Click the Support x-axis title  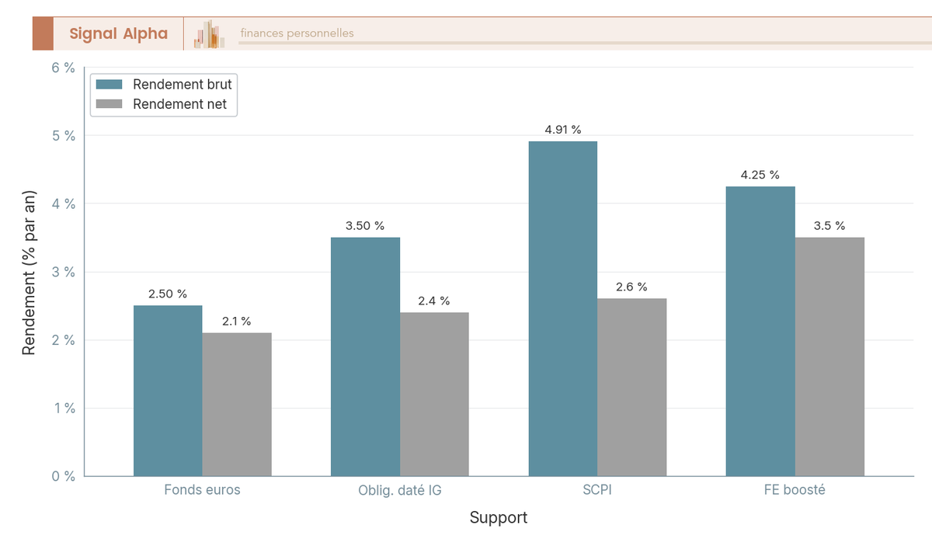click(x=499, y=517)
